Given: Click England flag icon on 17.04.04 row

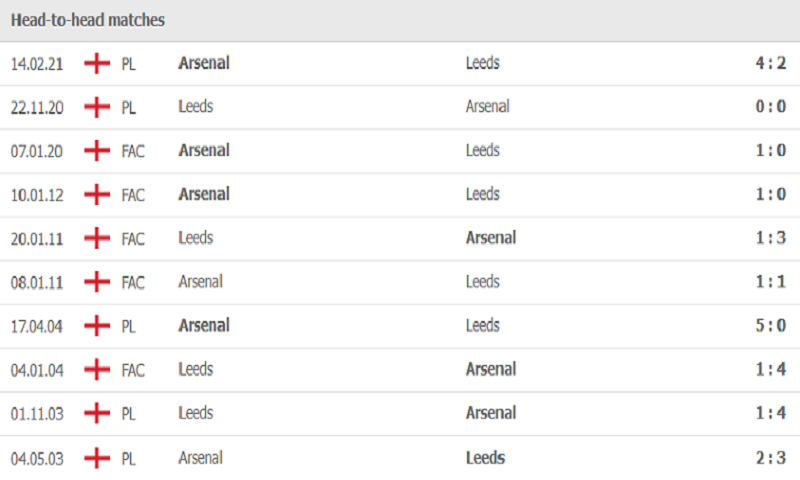Looking at the screenshot, I should coord(97,326).
